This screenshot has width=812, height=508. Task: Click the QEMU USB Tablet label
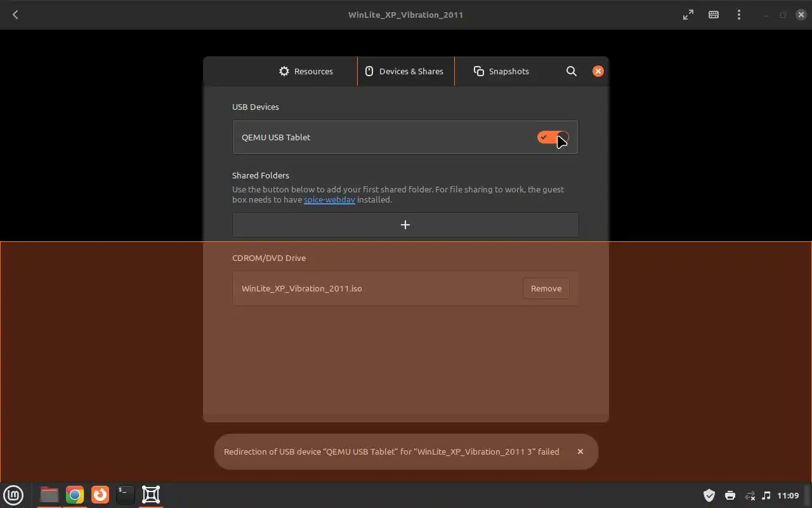click(276, 137)
